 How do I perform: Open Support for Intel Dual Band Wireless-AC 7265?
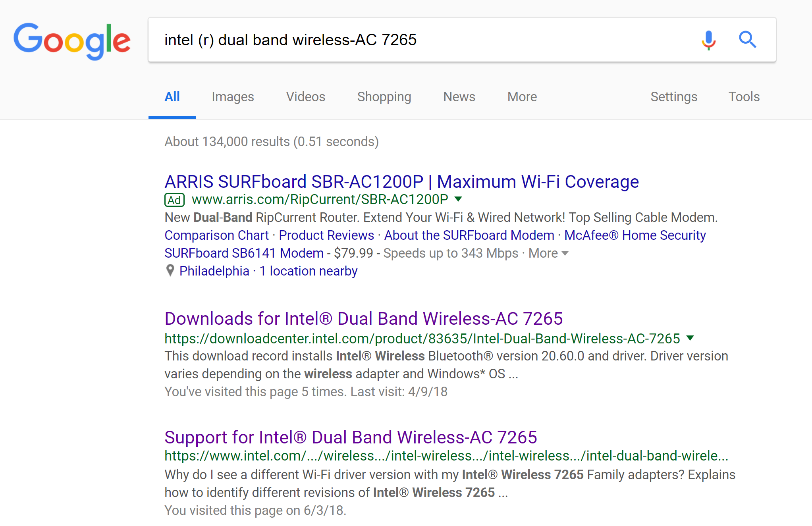(x=351, y=437)
